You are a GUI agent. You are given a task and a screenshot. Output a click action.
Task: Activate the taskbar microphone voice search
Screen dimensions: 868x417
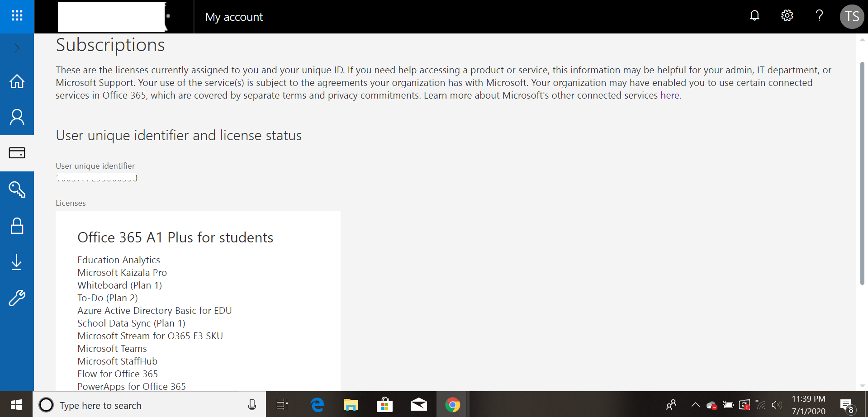[x=252, y=405]
